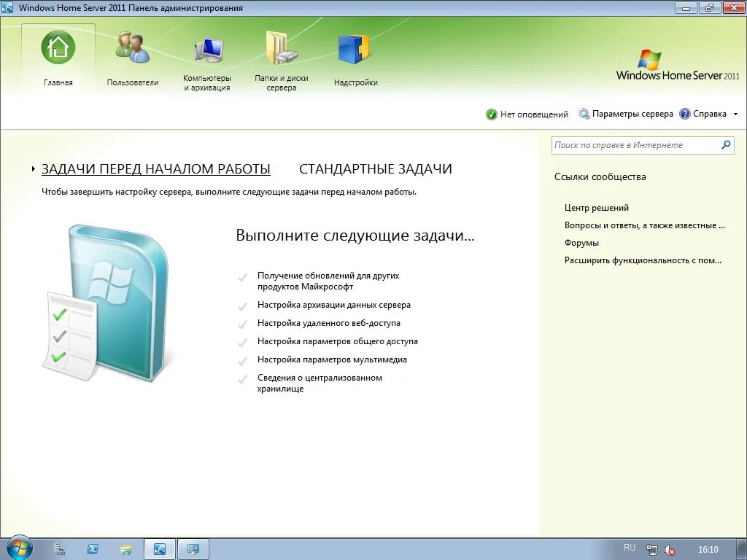Open Windows Explorer from the taskbar
747x560 pixels.
click(125, 549)
